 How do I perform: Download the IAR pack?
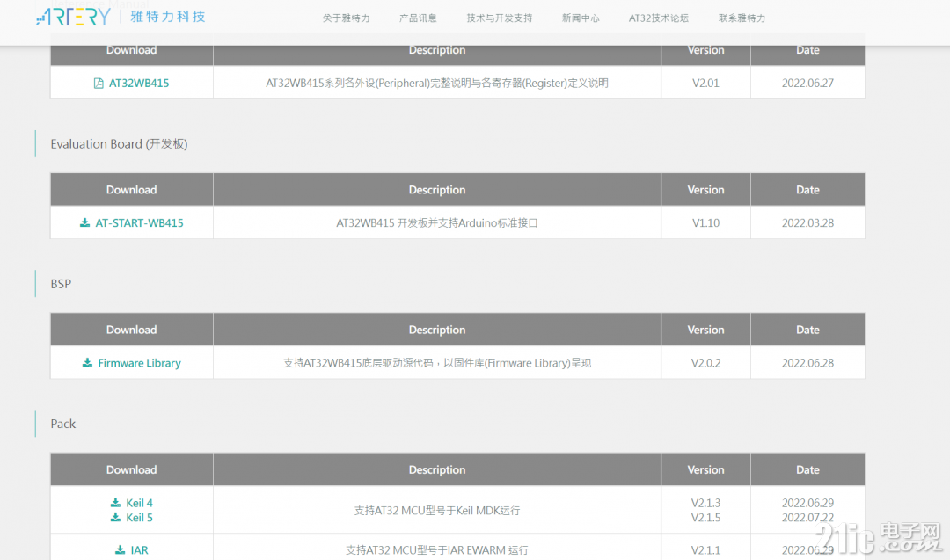pyautogui.click(x=139, y=550)
